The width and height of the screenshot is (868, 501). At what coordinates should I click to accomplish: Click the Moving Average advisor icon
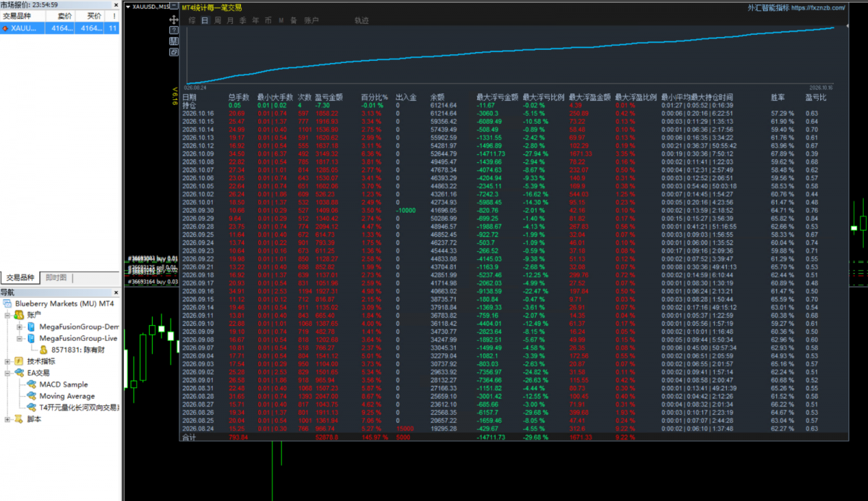point(31,396)
